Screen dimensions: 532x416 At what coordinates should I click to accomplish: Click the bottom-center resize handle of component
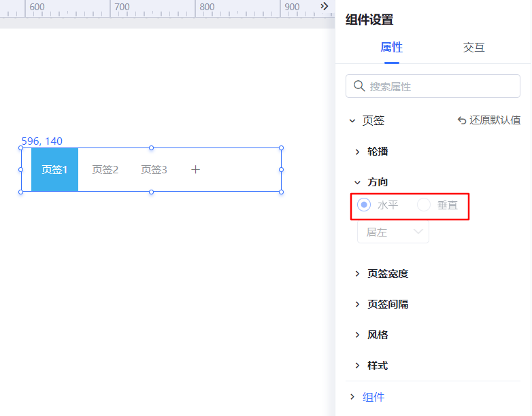151,192
